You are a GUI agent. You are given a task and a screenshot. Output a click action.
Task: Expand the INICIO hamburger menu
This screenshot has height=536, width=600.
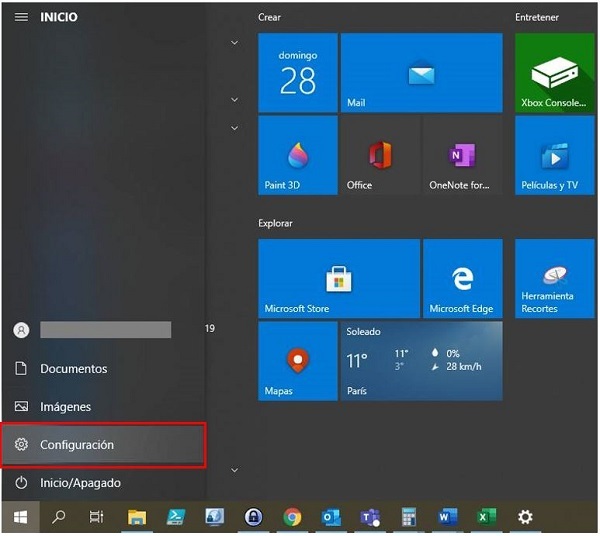point(21,17)
